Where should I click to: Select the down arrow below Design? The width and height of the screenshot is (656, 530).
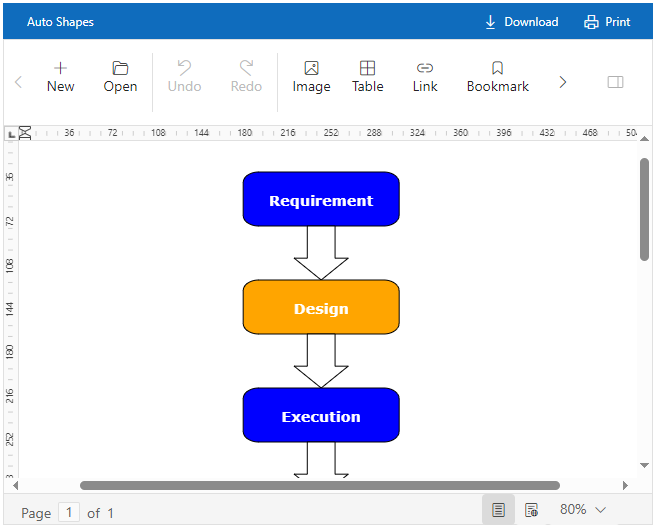[x=321, y=361]
